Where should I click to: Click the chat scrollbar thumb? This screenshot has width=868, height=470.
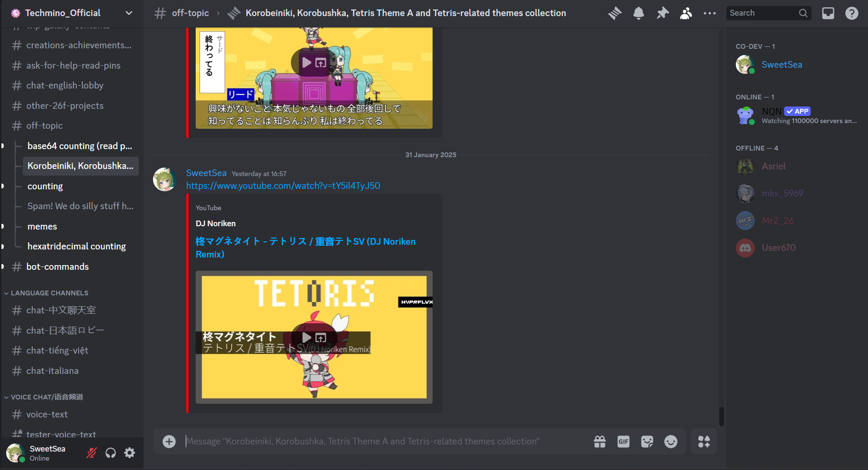(721, 417)
